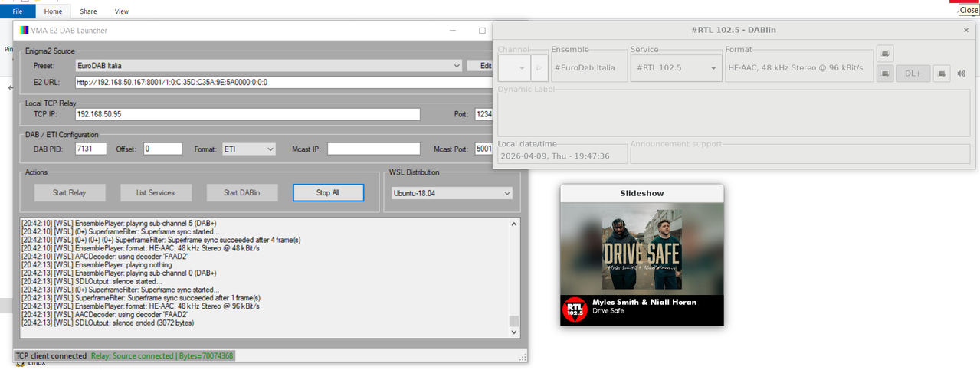The height and width of the screenshot is (370, 980).
Task: Click the TCP IP field 192.168.50.95
Action: [247, 114]
